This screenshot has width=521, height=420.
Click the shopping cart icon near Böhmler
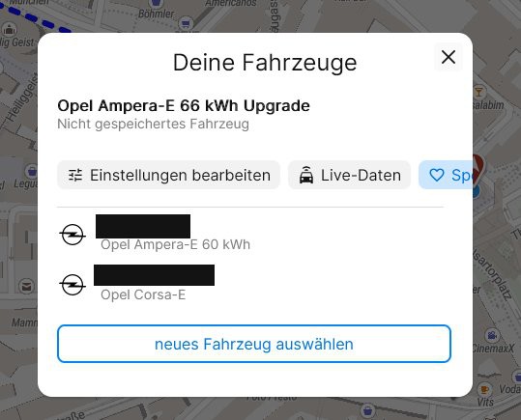pos(186,23)
